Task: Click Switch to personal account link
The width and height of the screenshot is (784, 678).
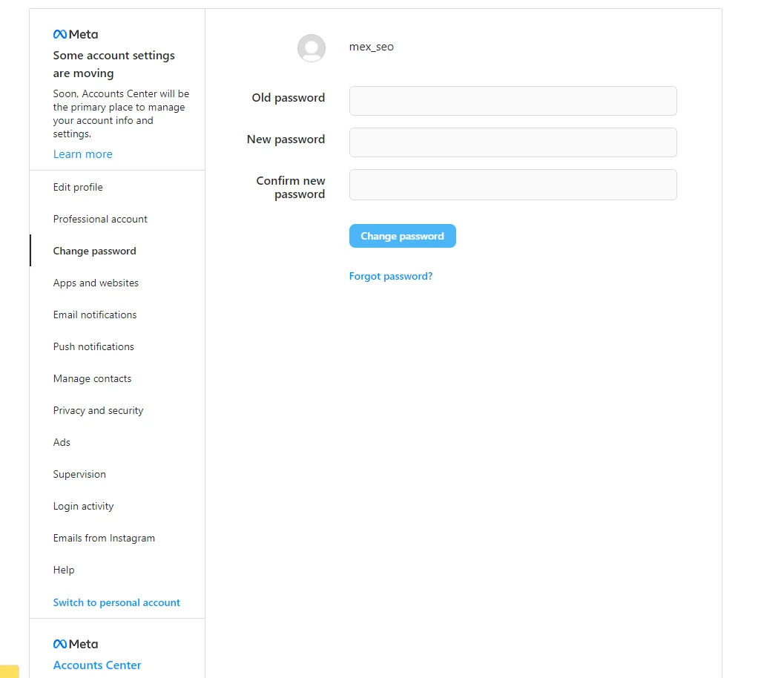Action: [116, 602]
